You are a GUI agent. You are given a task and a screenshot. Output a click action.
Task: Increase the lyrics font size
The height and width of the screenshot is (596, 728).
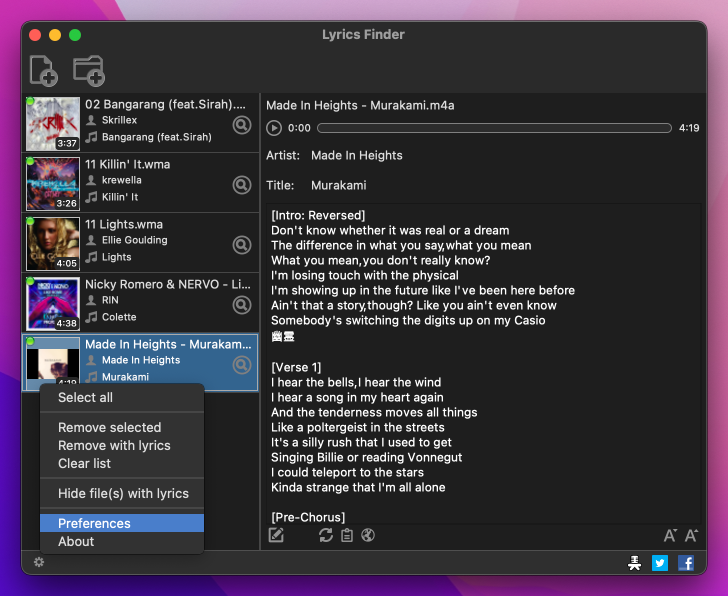point(691,535)
